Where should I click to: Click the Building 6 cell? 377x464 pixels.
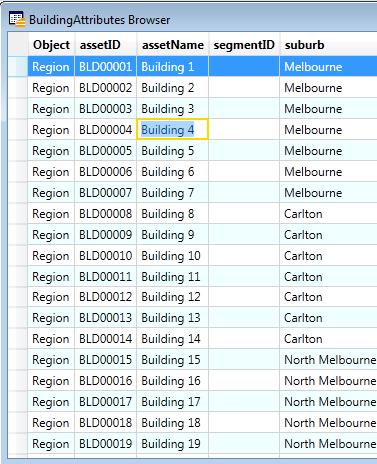(x=173, y=172)
